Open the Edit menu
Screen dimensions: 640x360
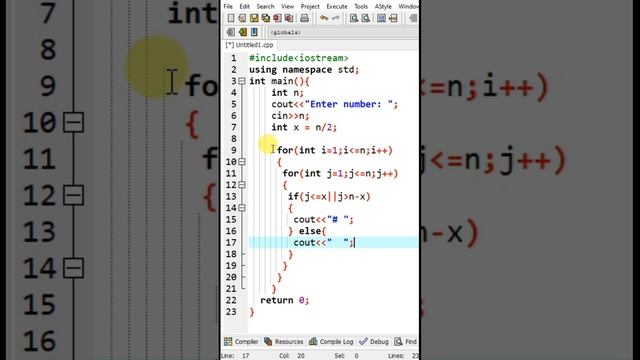tap(244, 6)
